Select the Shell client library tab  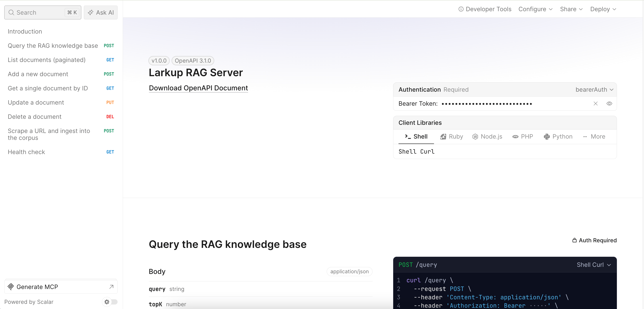[416, 137]
